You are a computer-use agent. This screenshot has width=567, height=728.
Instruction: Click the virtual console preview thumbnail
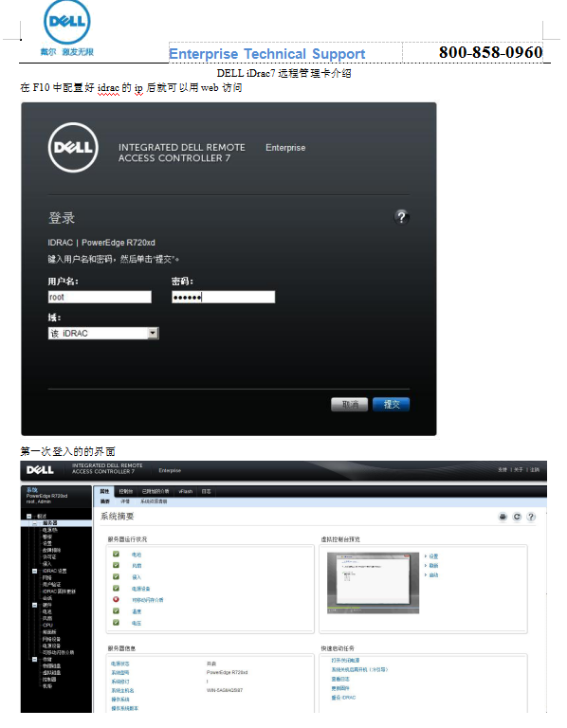point(374,583)
